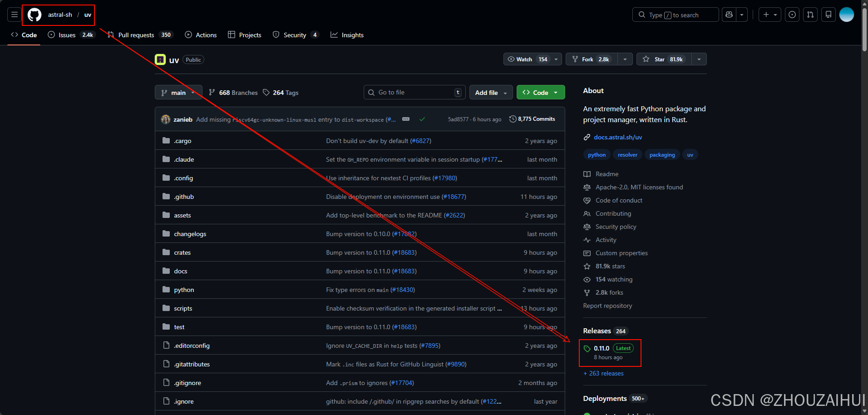This screenshot has height=415, width=868.
Task: Switch to the Actions tab
Action: coord(201,35)
